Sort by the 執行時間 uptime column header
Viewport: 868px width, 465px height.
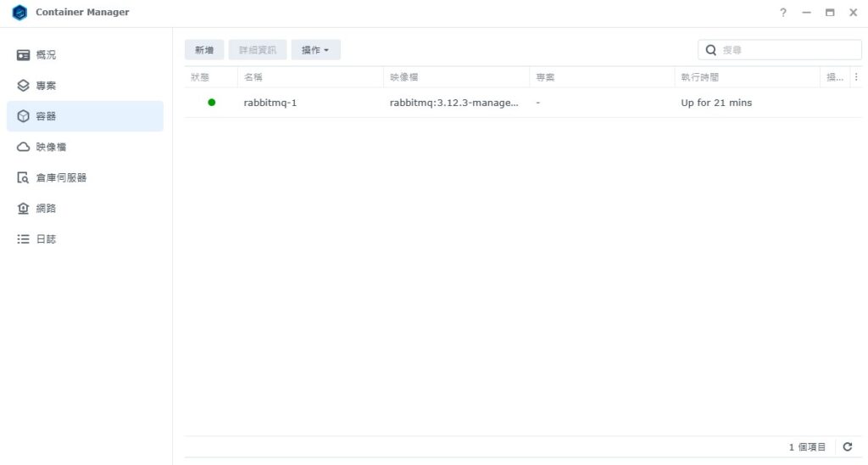(x=748, y=77)
